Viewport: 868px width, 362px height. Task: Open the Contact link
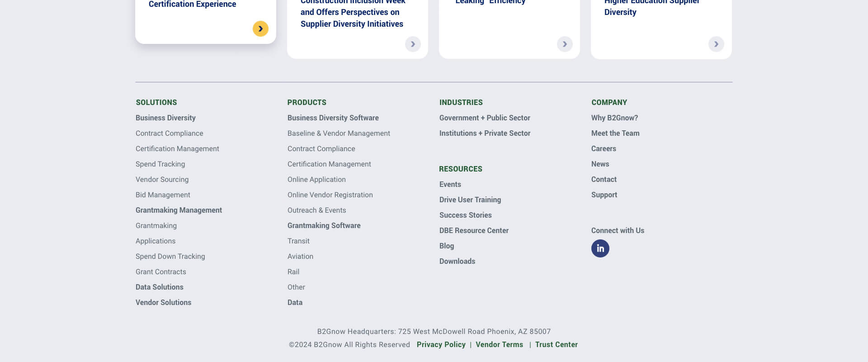click(x=604, y=179)
